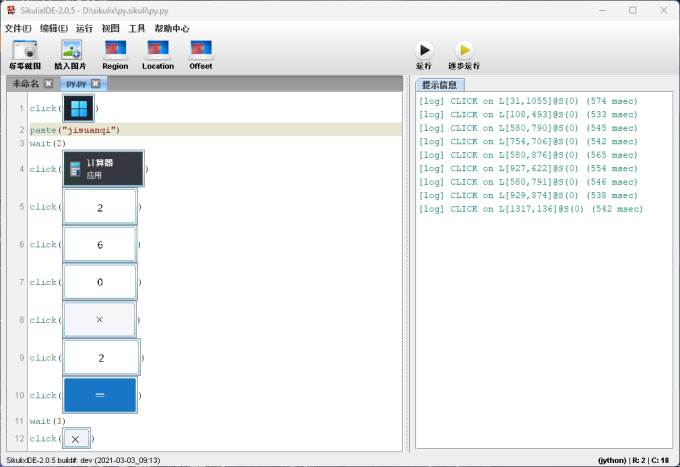Click the Windows start logo image thumbnail

click(78, 108)
